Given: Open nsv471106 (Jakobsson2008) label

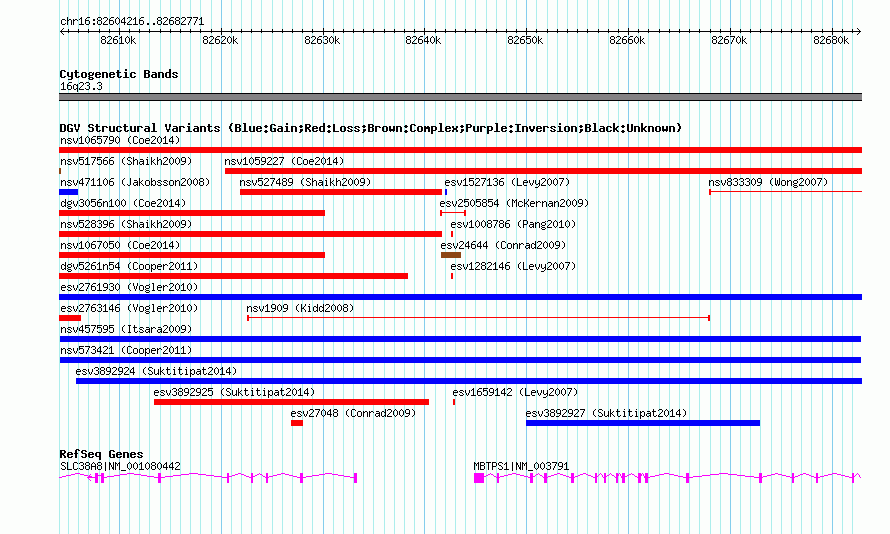Looking at the screenshot, I should pos(135,182).
